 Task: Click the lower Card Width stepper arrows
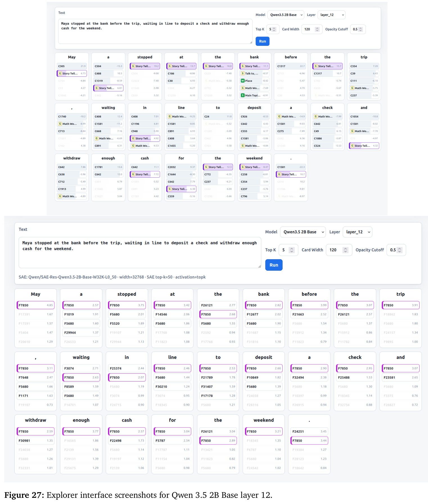(346, 250)
